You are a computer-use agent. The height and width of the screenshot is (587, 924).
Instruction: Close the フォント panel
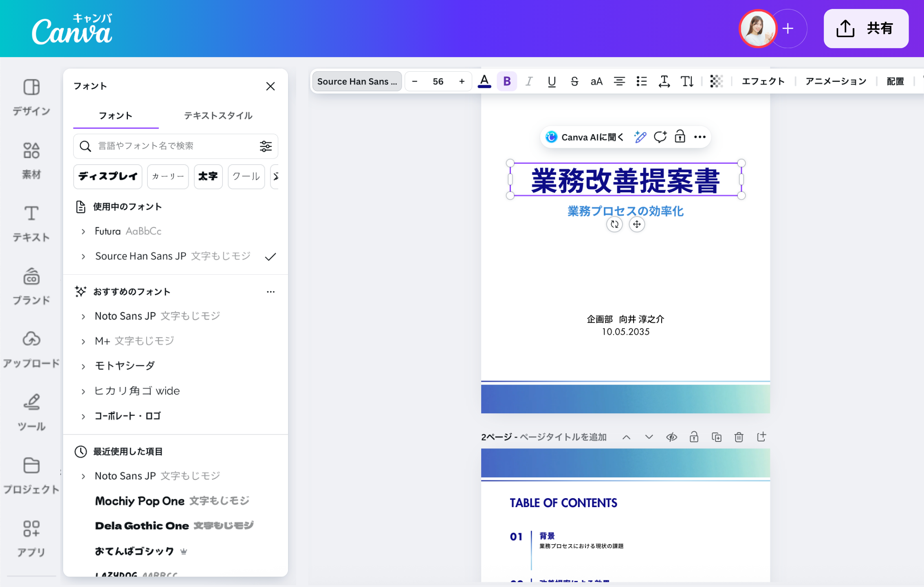tap(271, 86)
